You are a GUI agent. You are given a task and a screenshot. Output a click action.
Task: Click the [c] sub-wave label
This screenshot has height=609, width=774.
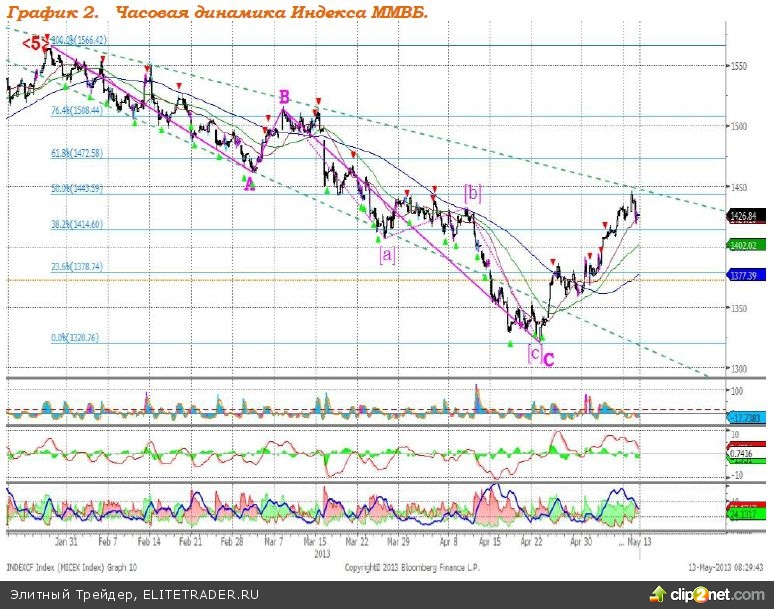coord(534,352)
